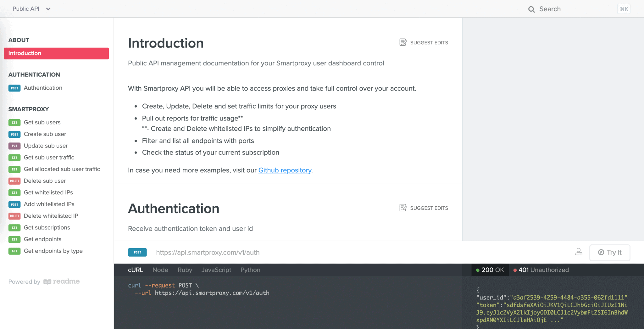Click the PUT badge for Update sub user

(x=14, y=146)
